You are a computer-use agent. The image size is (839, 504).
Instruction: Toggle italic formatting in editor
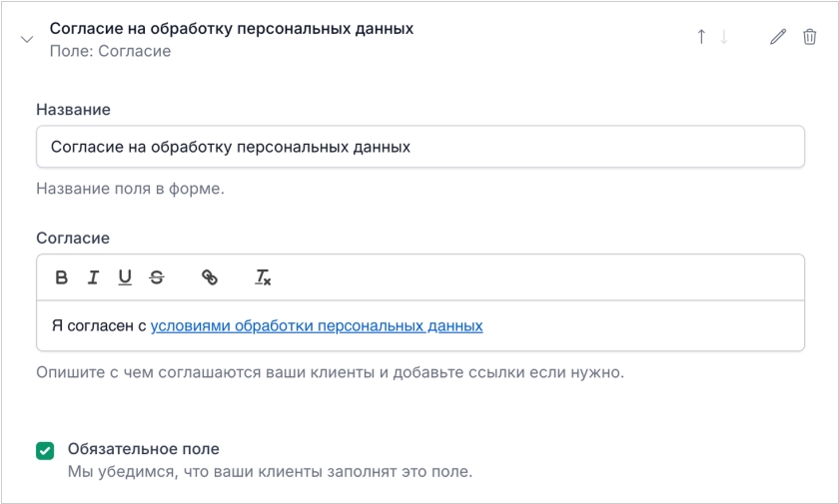tap(93, 277)
